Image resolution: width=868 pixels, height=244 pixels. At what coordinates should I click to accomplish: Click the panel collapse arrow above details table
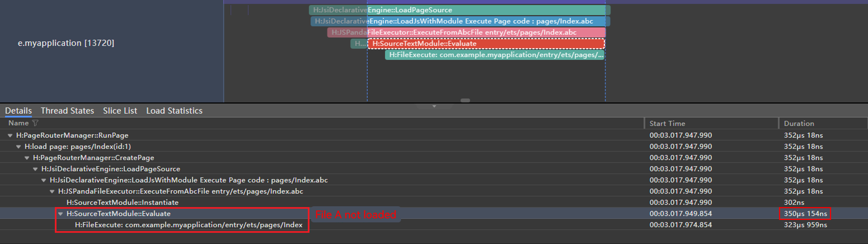click(x=434, y=107)
